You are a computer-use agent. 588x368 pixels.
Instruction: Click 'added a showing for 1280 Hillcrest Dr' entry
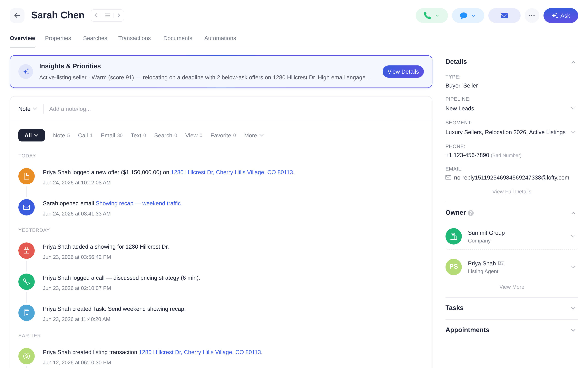106,247
